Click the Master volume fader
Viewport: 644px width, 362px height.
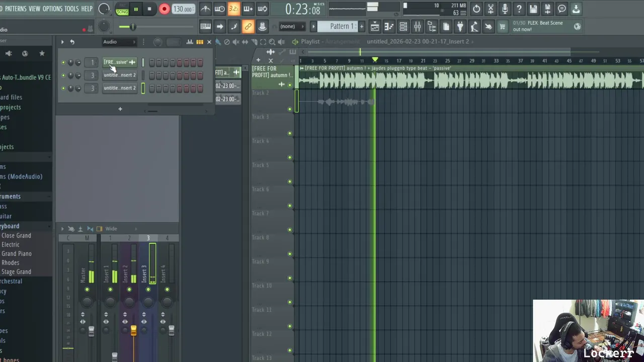(x=91, y=330)
